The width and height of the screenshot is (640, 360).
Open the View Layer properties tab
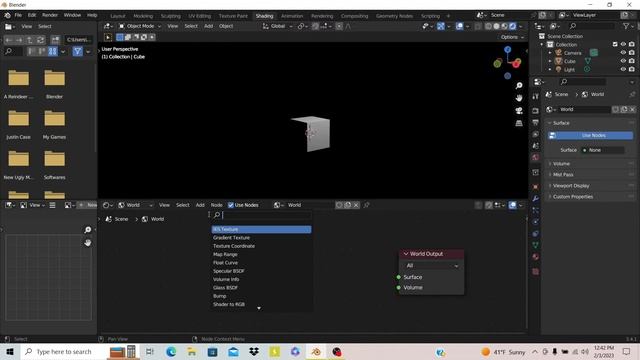click(x=536, y=134)
